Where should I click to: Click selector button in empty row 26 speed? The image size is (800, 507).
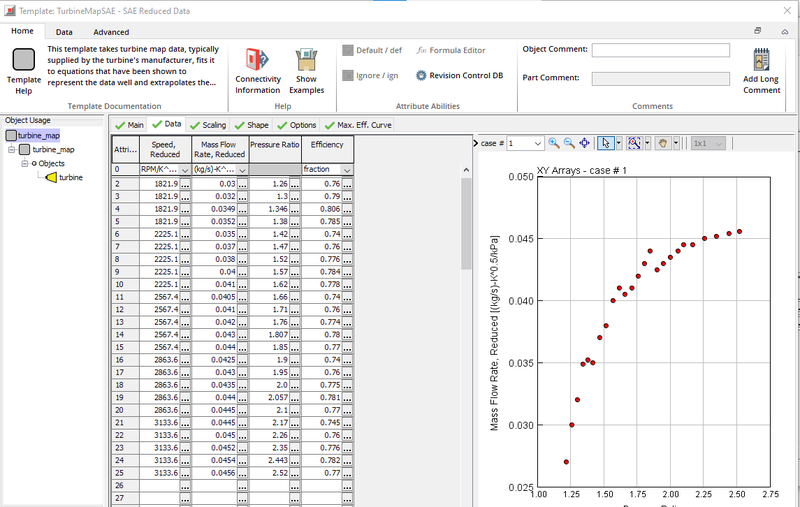point(185,486)
